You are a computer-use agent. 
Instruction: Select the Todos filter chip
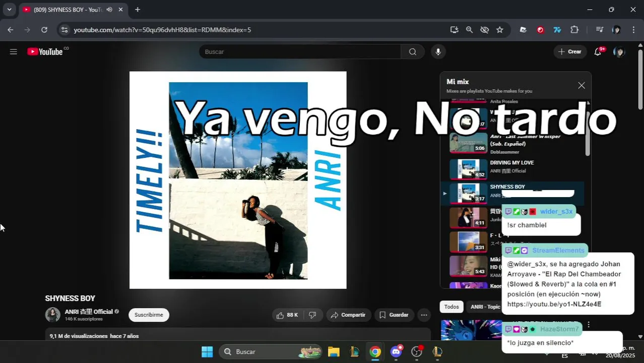452,307
